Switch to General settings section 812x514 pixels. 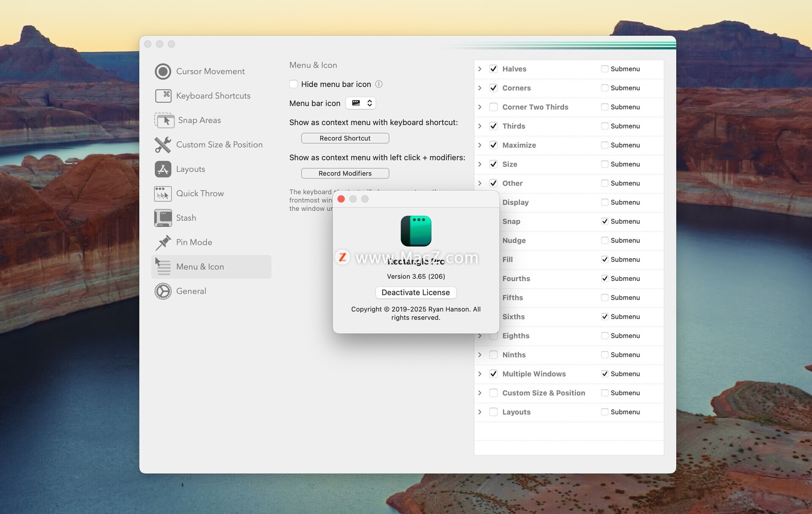(x=191, y=291)
